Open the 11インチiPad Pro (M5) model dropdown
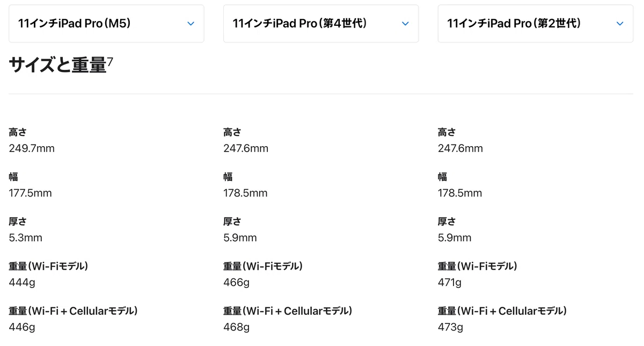This screenshot has width=644, height=346. (x=106, y=23)
